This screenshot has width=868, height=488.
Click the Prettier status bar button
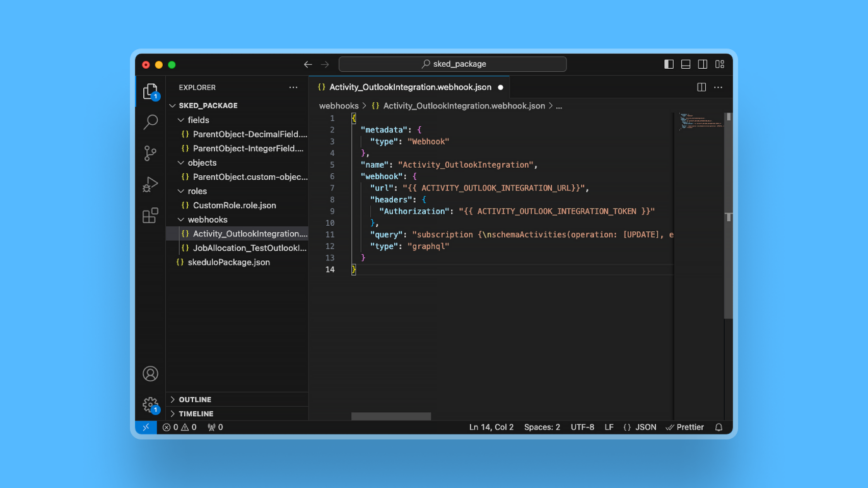685,427
